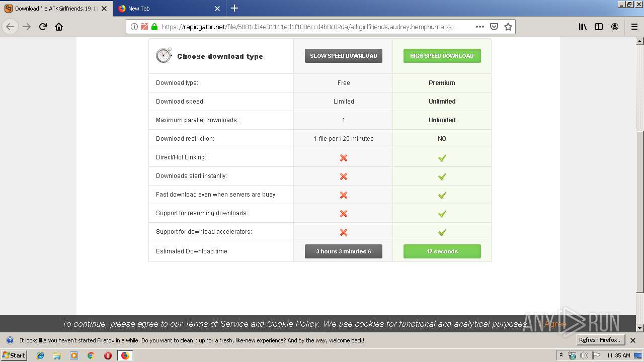Open page actions three-dot menu
This screenshot has height=362, width=644.
[x=480, y=27]
